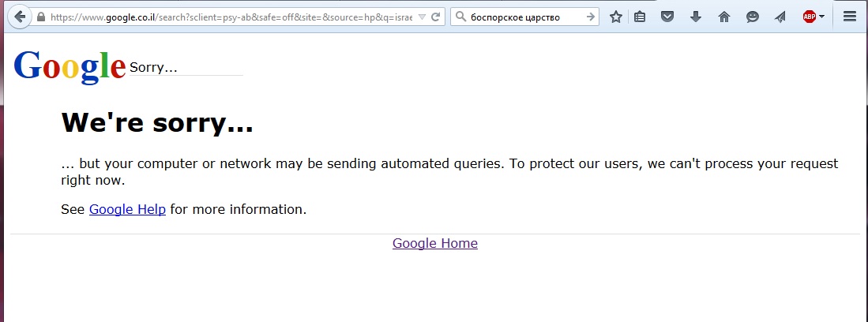Screen dimensions: 868x322
Task: Open the Firefox hamburger menu
Action: (x=850, y=17)
